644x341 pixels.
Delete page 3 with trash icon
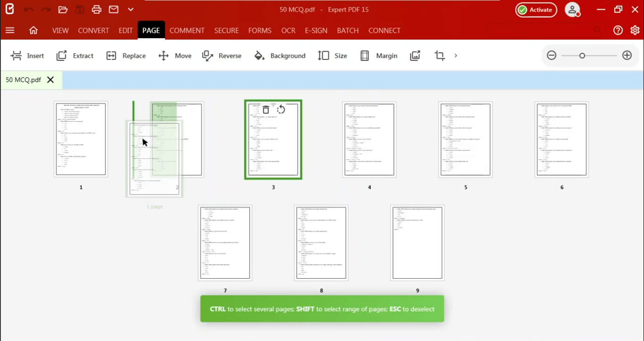coord(266,110)
